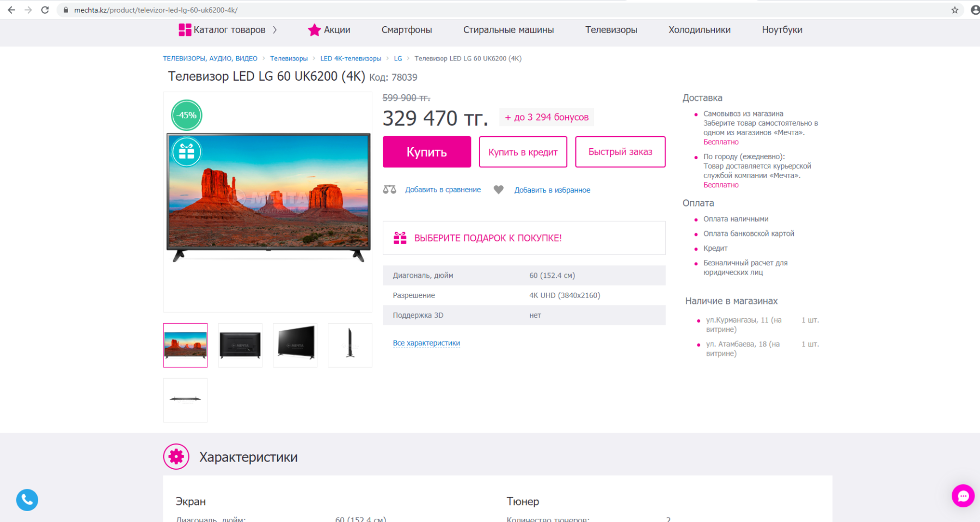
Task: Select the TV back view thumbnail
Action: tap(240, 345)
